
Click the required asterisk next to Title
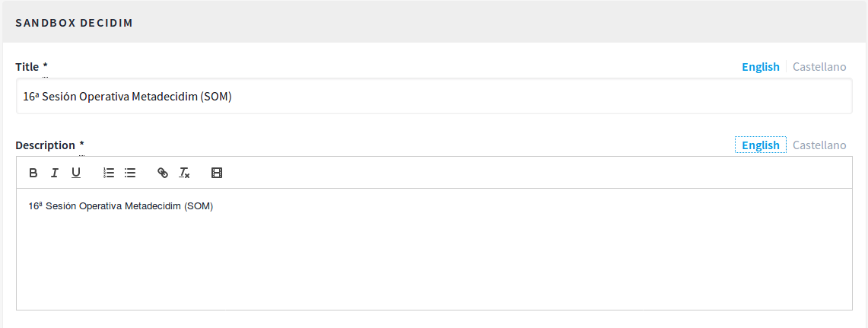(45, 66)
